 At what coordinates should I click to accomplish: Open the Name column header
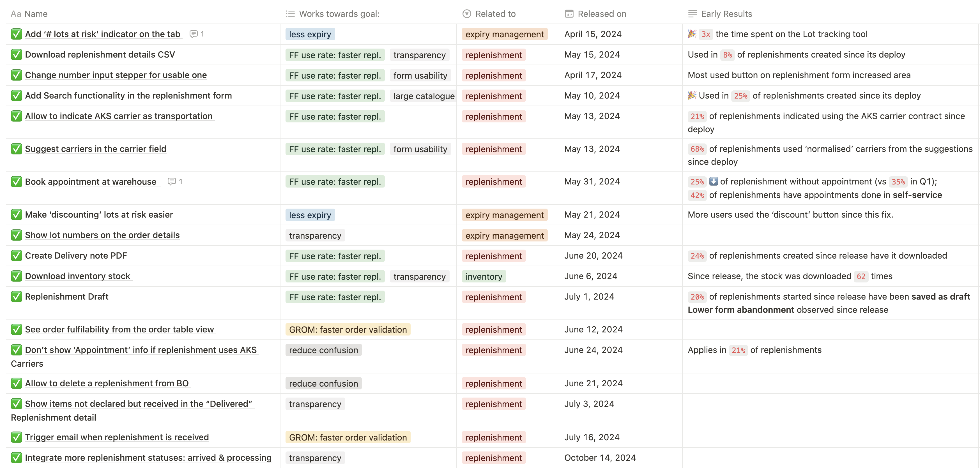click(x=143, y=14)
